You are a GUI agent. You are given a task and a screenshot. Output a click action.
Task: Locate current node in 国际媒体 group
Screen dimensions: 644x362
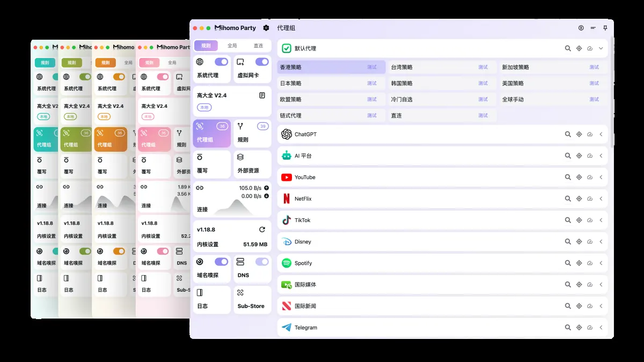pyautogui.click(x=579, y=284)
